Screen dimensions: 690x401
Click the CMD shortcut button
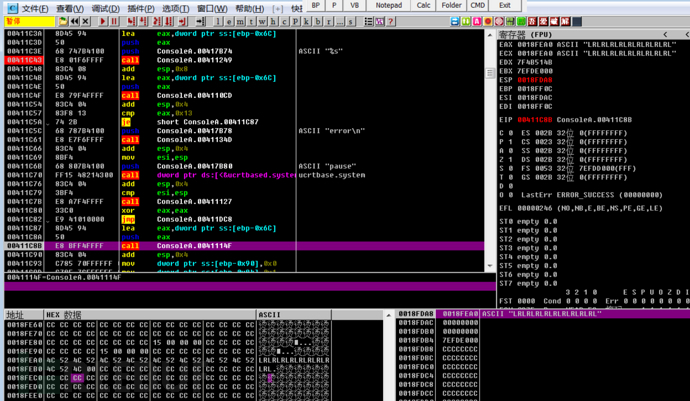point(478,5)
